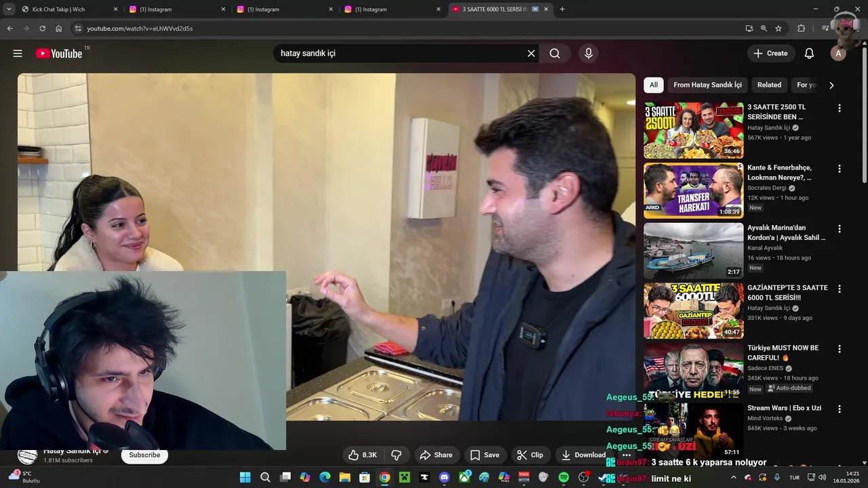This screenshot has height=488, width=868.
Task: Open Microsoft Edge from taskbar
Action: [325, 477]
